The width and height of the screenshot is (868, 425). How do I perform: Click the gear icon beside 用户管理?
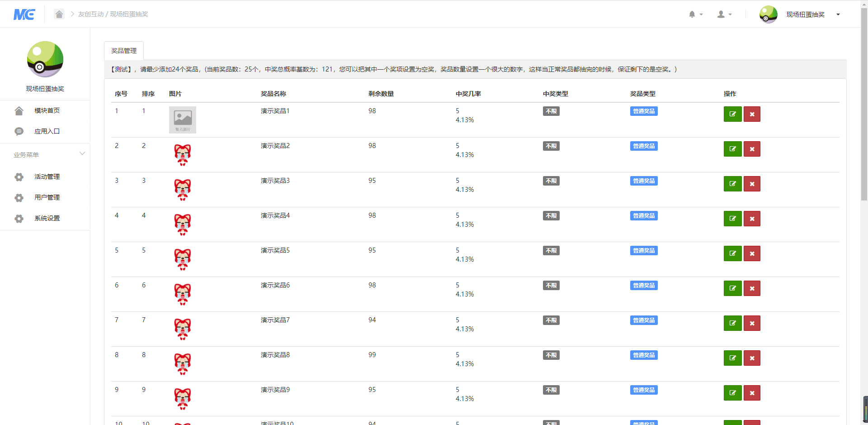[x=19, y=198]
